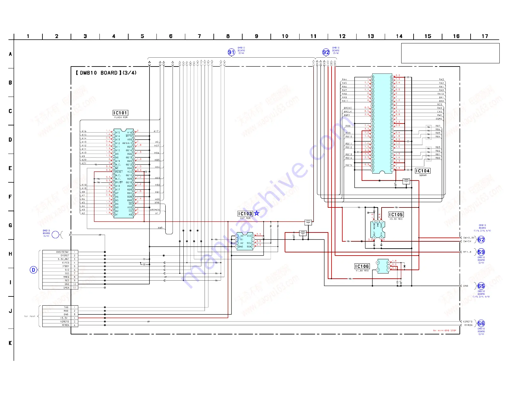
Task: Click the +3.3V test connector row
Action: point(60,318)
